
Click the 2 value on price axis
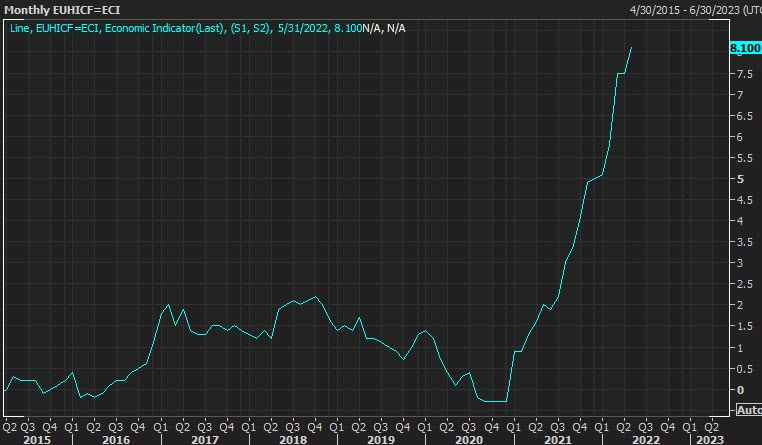click(740, 305)
